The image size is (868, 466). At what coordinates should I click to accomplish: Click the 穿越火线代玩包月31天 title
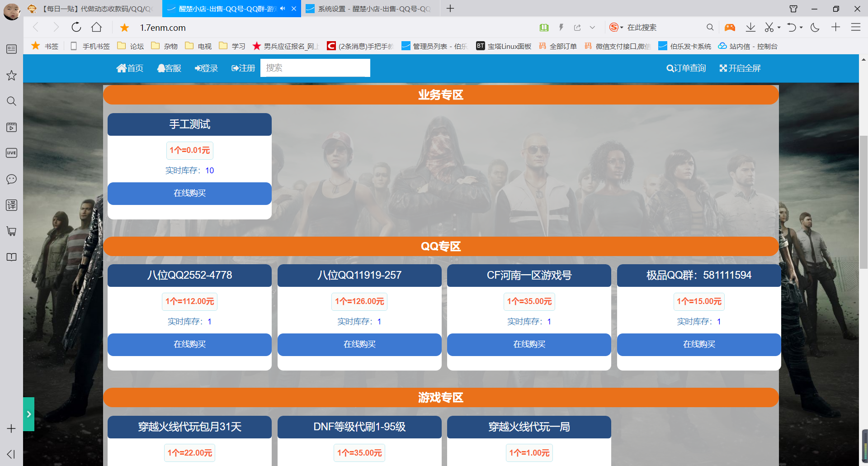(189, 427)
